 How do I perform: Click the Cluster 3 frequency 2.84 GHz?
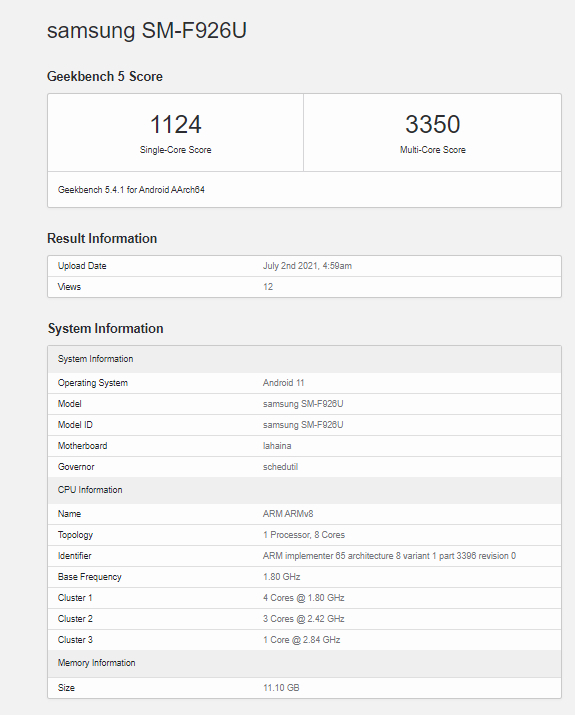(x=321, y=640)
